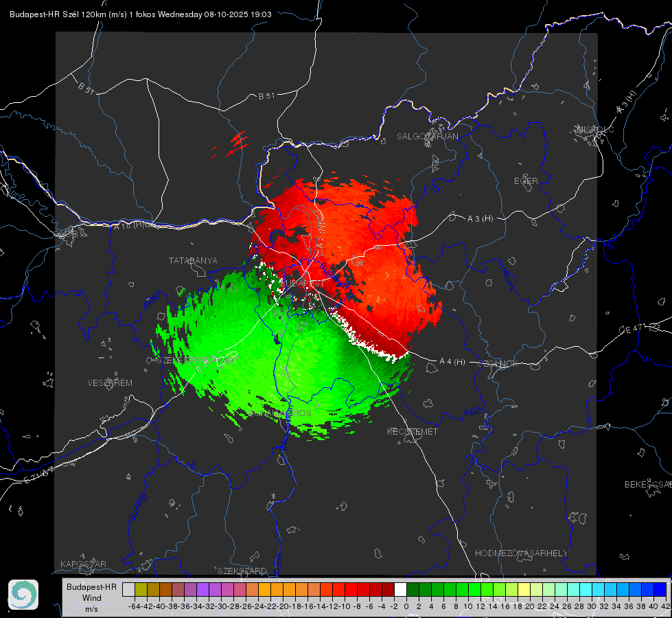This screenshot has height=618, width=672.
Task: Click the '-64' legend scale value
Action: click(x=134, y=606)
